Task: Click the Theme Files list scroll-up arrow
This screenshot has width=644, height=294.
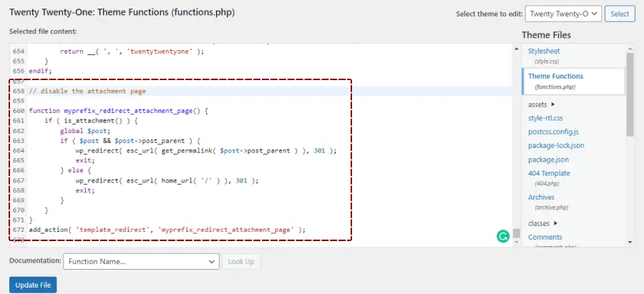Action: pos(630,49)
